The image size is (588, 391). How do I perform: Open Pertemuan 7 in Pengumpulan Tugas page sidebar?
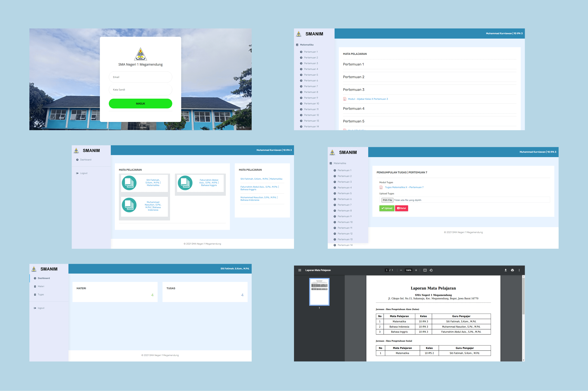pos(345,205)
